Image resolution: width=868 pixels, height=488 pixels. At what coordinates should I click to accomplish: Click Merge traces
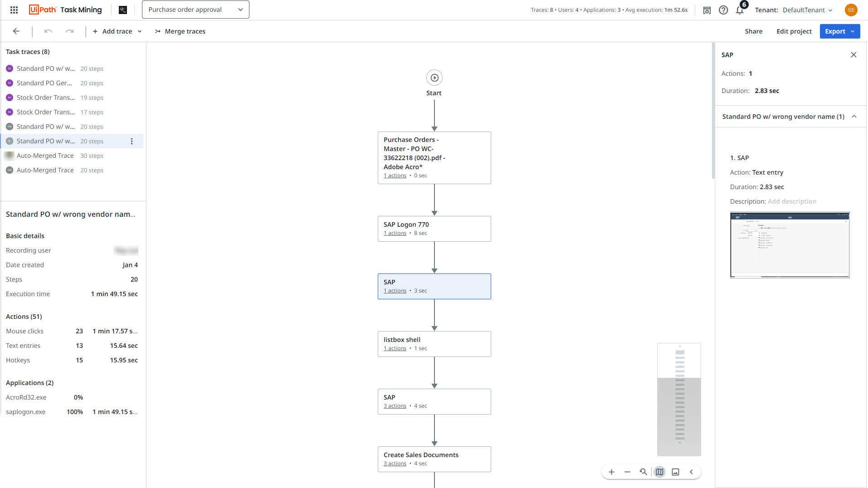point(180,31)
